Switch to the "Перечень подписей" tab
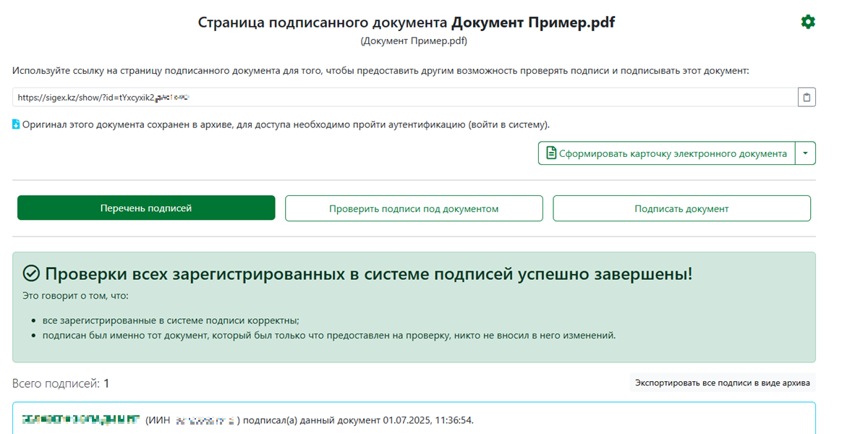 point(146,208)
